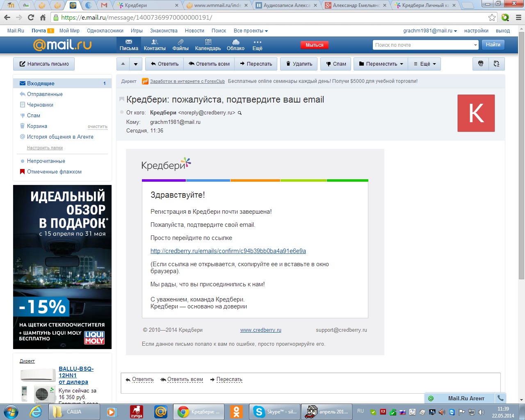Click the credberry confirm email link
The image size is (525, 420).
click(228, 251)
